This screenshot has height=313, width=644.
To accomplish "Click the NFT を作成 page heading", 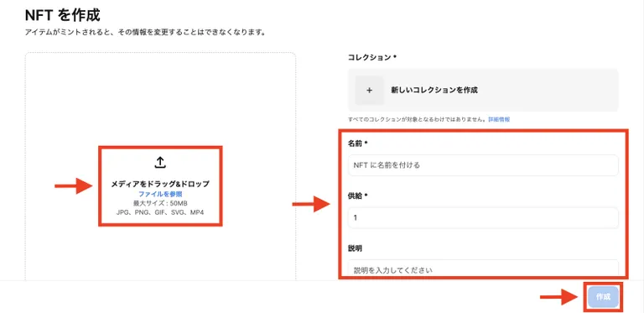I will click(x=62, y=16).
